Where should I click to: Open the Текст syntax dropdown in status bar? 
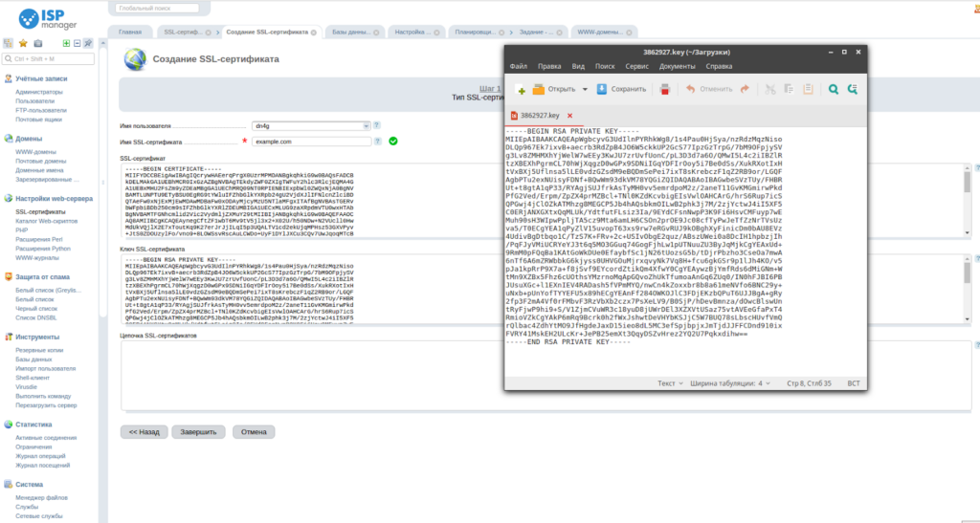(670, 383)
